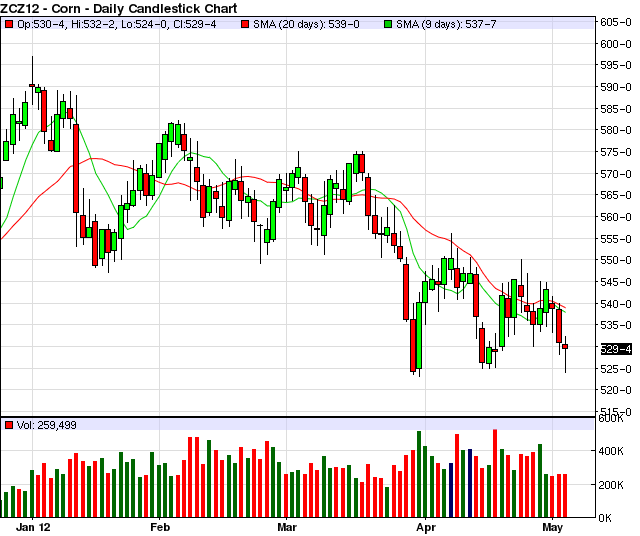The height and width of the screenshot is (536, 640).
Task: Click the '570-0' price axis label
Action: coord(616,174)
